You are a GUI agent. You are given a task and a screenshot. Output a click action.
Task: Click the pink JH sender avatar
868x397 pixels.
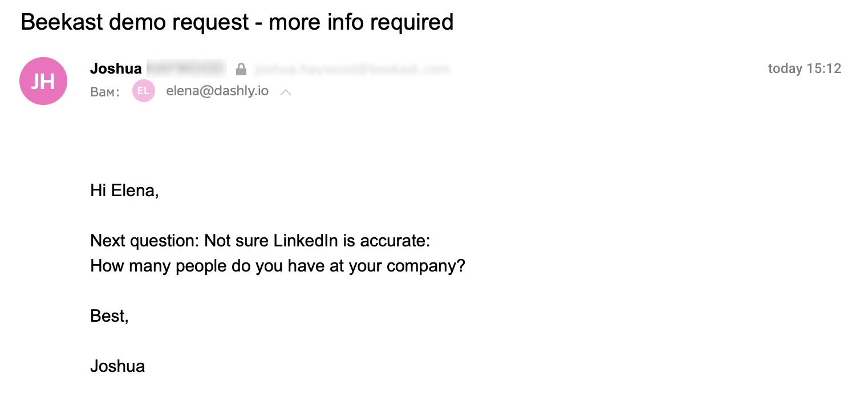43,81
